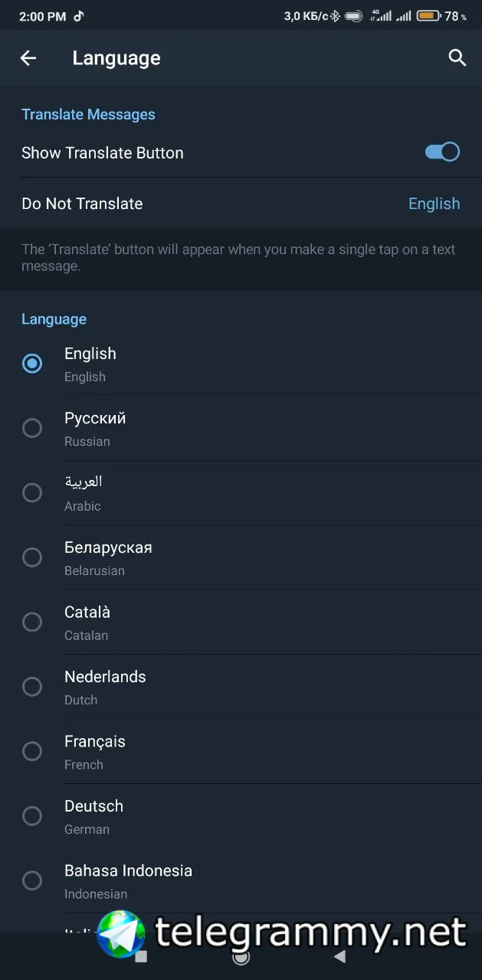The width and height of the screenshot is (482, 980).
Task: Tap the back arrow icon
Action: pos(28,58)
